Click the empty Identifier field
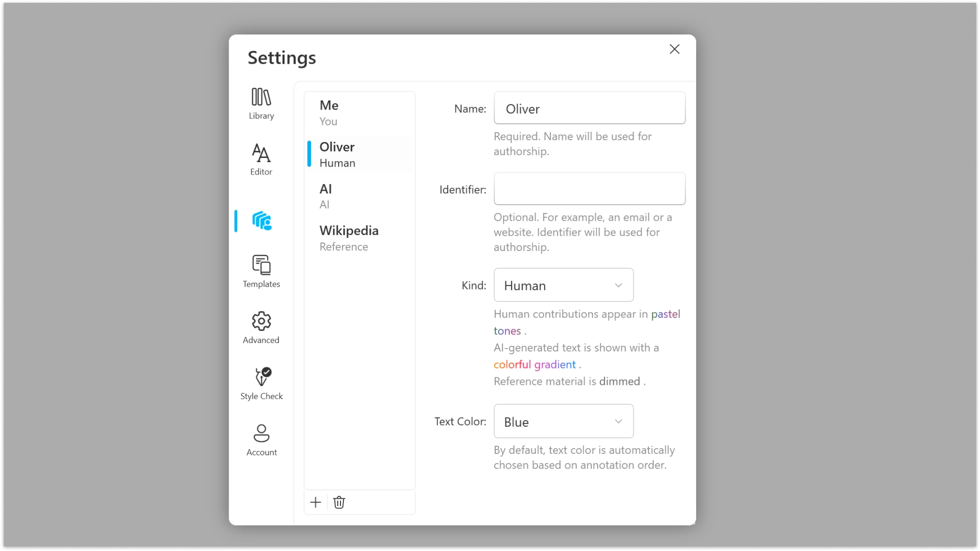The height and width of the screenshot is (551, 980). [x=589, y=189]
